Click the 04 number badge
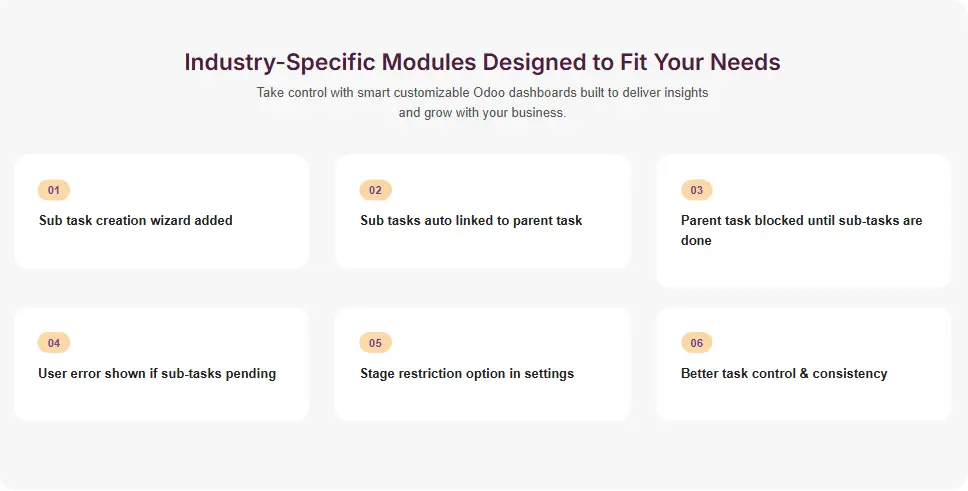Viewport: 968px width, 491px height. pyautogui.click(x=54, y=343)
